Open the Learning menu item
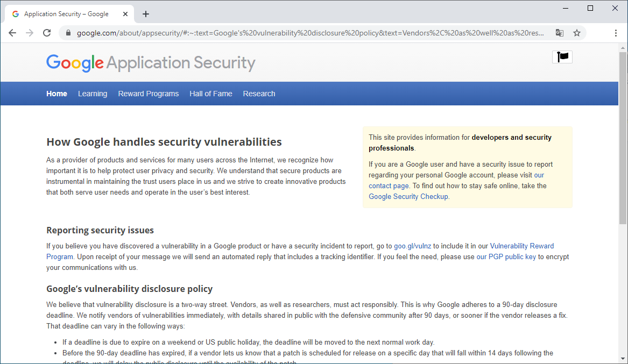The image size is (628, 364). (93, 94)
